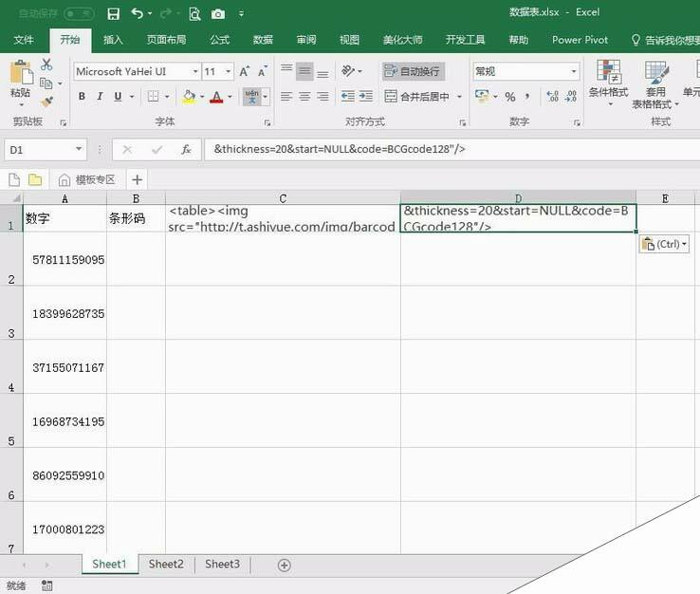Switch to Sheet3
700x594 pixels.
point(222,564)
